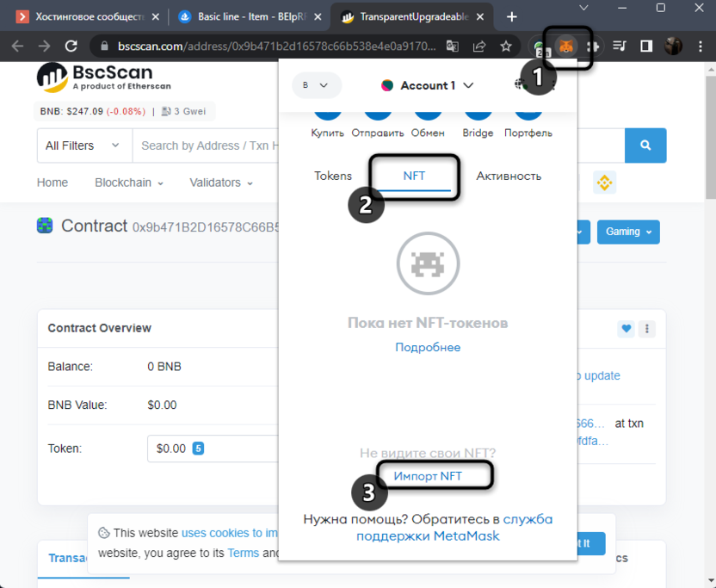
Task: Click the BscScan search input field
Action: pos(206,145)
